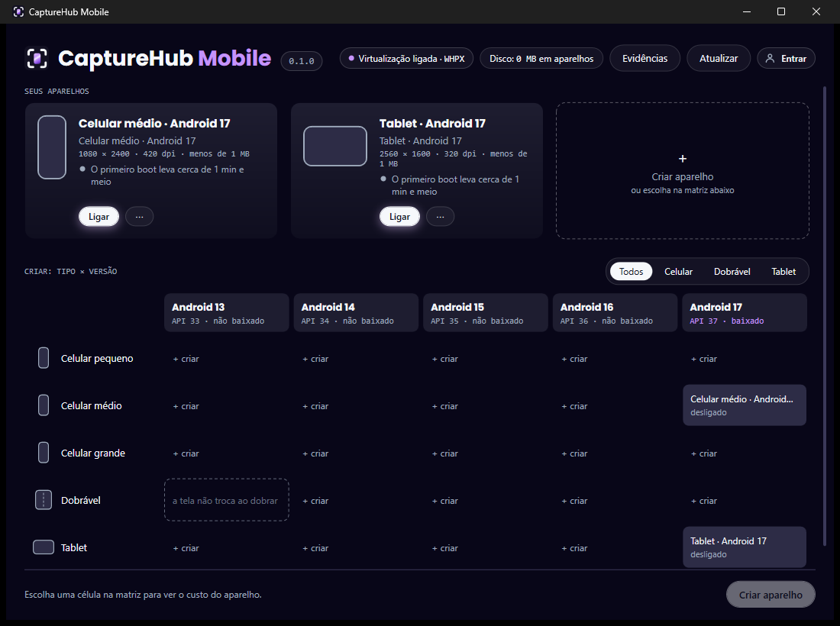Click the Atualizar button
The height and width of the screenshot is (626, 840).
719,58
